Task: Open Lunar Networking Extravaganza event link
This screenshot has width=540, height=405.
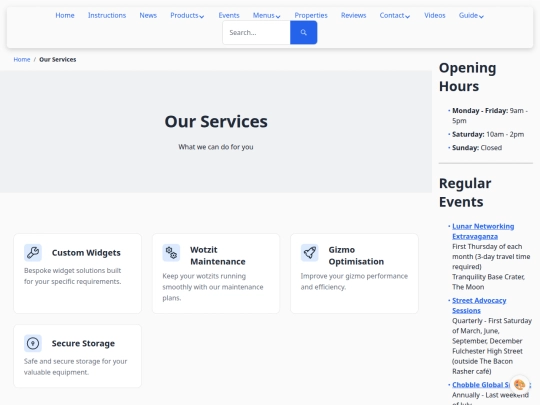Action: click(x=483, y=231)
